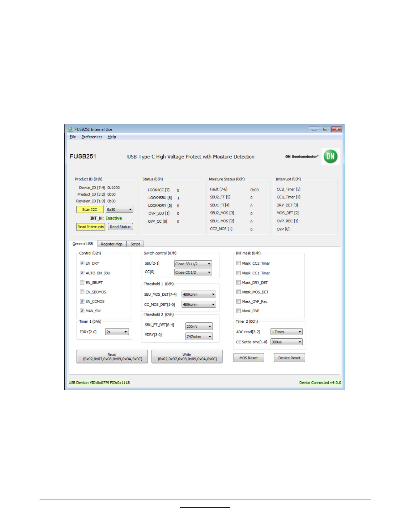Click the Device Reset button
The height and width of the screenshot is (532, 411).
[x=289, y=358]
